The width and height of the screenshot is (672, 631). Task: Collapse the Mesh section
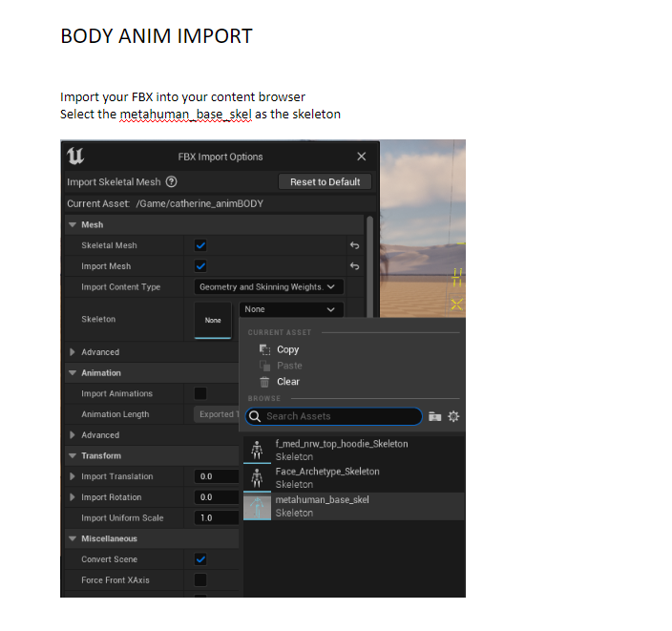[73, 224]
